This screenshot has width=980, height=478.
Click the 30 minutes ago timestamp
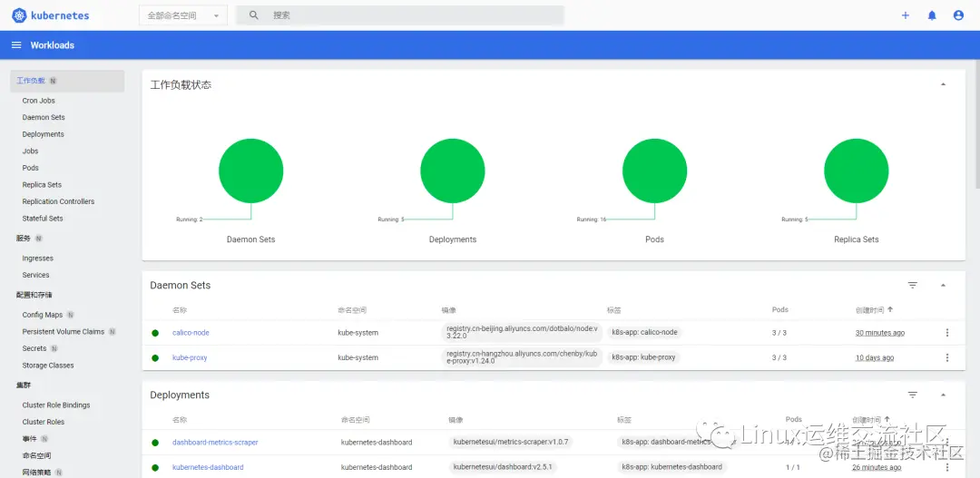[880, 333]
